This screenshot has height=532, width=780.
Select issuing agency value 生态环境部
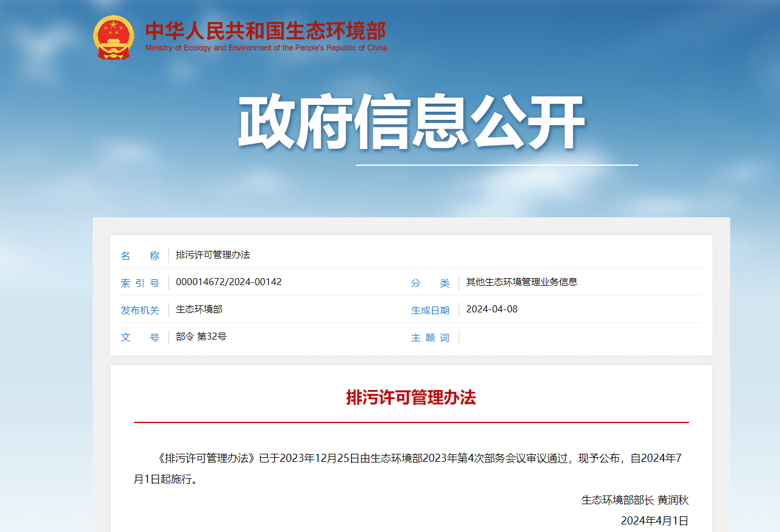(199, 309)
